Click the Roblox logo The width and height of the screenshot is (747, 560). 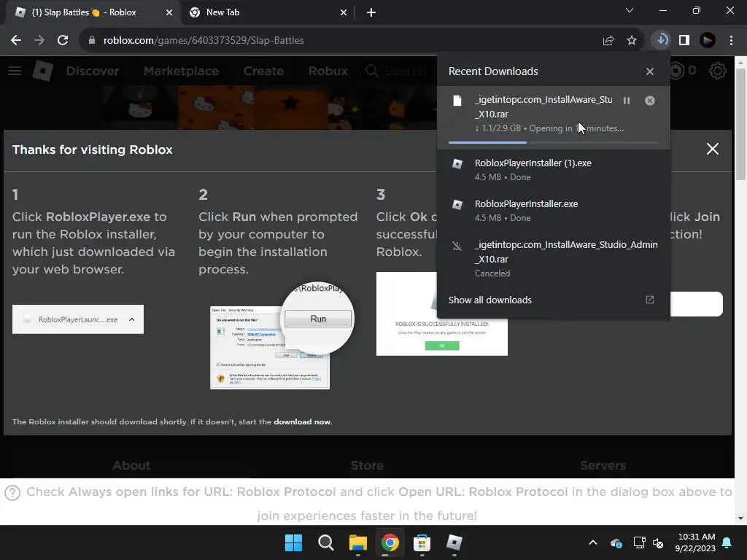[43, 71]
